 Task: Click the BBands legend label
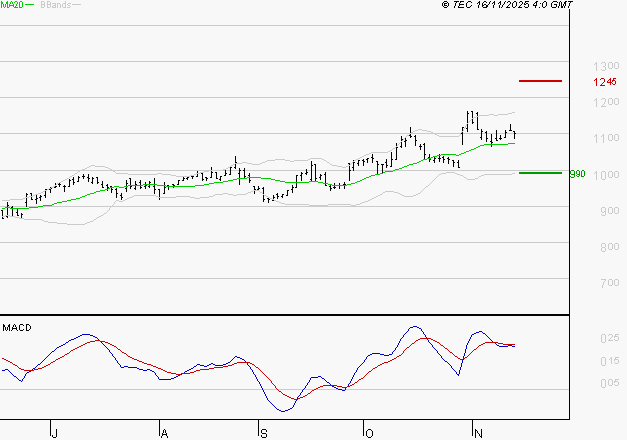click(x=56, y=5)
